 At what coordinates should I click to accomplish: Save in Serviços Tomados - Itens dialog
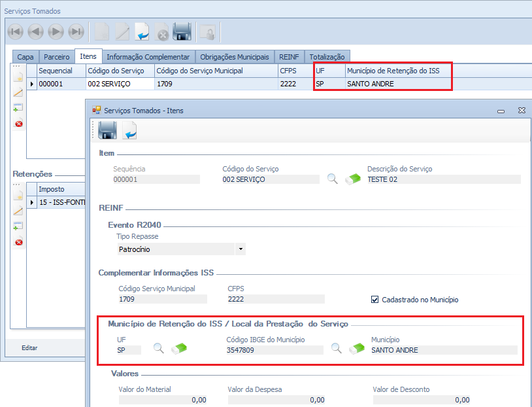(x=108, y=130)
